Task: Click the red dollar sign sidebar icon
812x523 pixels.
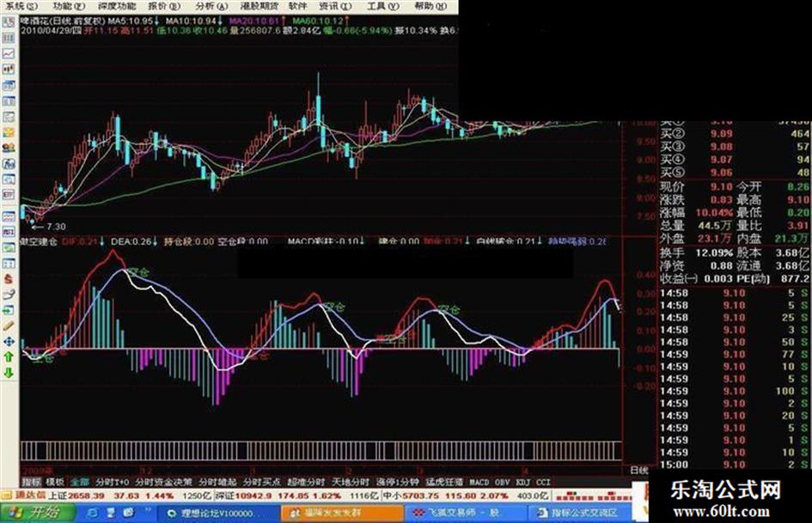Action: (x=9, y=279)
